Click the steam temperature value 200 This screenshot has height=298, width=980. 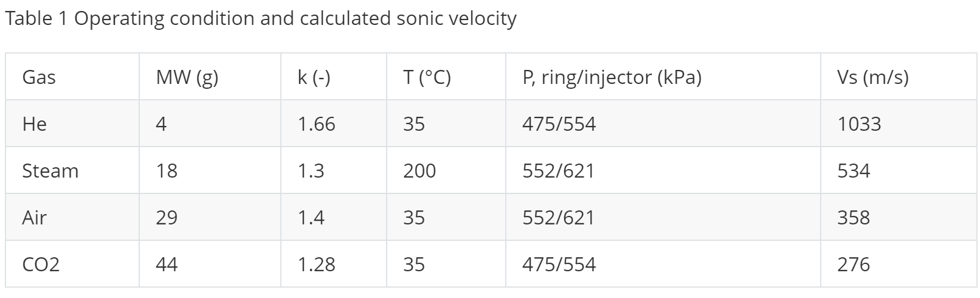tap(419, 171)
